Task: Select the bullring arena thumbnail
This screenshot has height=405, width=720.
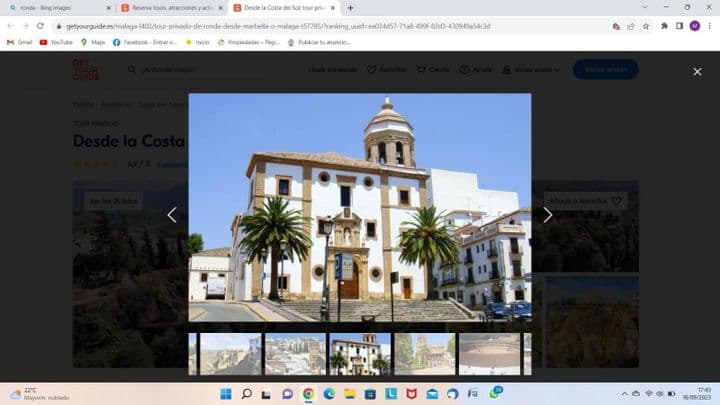Action: pyautogui.click(x=489, y=354)
